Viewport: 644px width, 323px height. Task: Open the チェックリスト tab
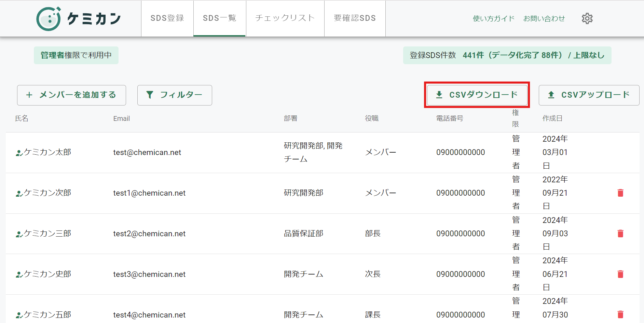(285, 18)
